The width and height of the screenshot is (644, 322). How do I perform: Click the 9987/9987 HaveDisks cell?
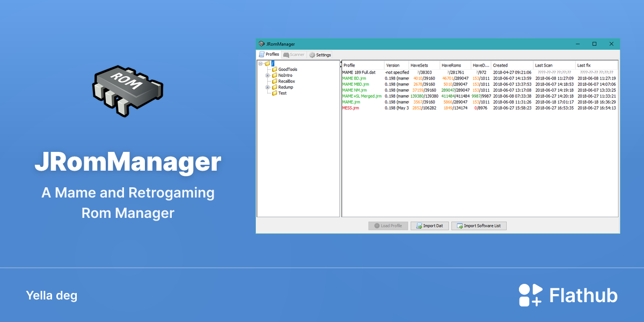[481, 96]
